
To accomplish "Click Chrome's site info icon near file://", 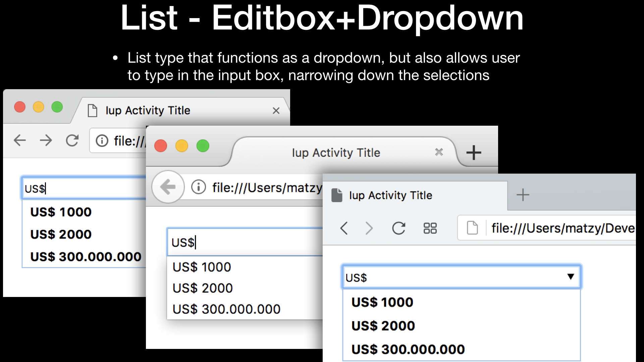I will point(102,141).
